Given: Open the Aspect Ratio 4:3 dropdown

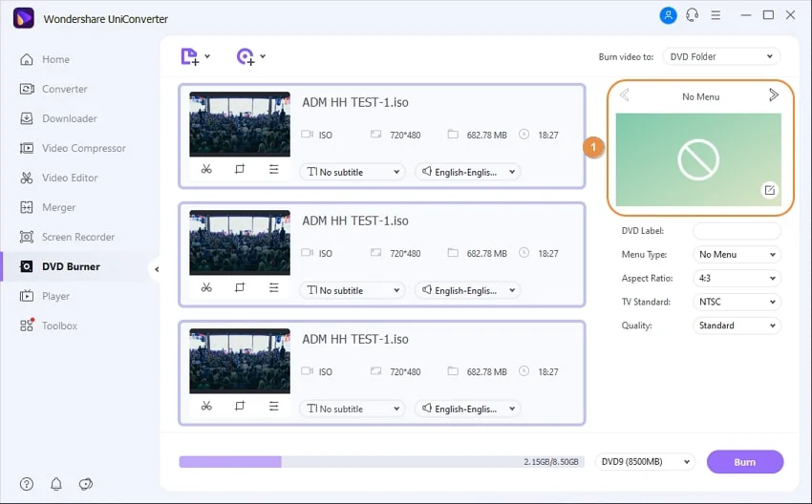Looking at the screenshot, I should pyautogui.click(x=737, y=279).
